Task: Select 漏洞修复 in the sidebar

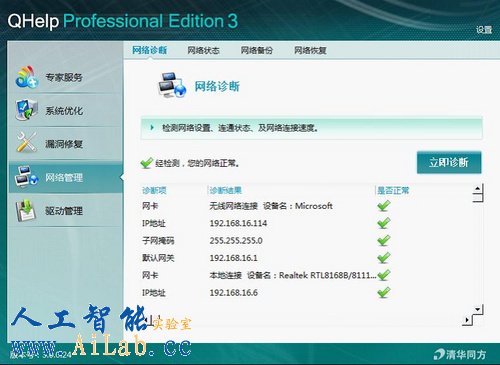Action: (x=65, y=144)
